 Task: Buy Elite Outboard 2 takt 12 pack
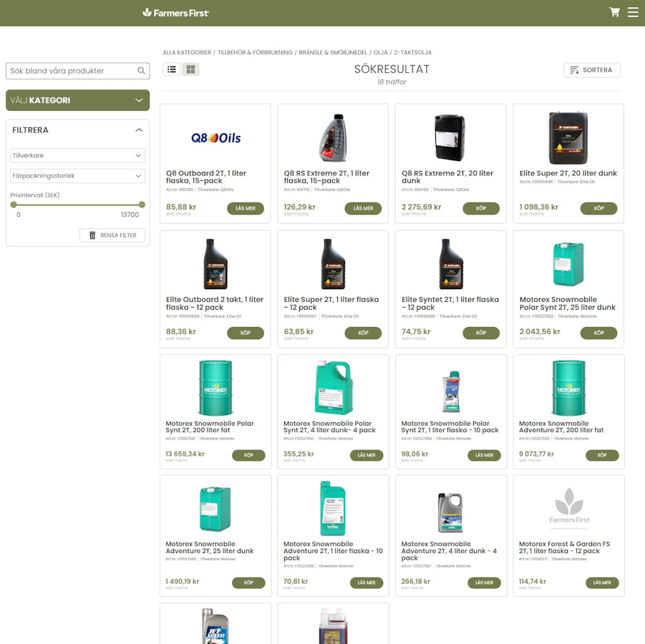(246, 333)
